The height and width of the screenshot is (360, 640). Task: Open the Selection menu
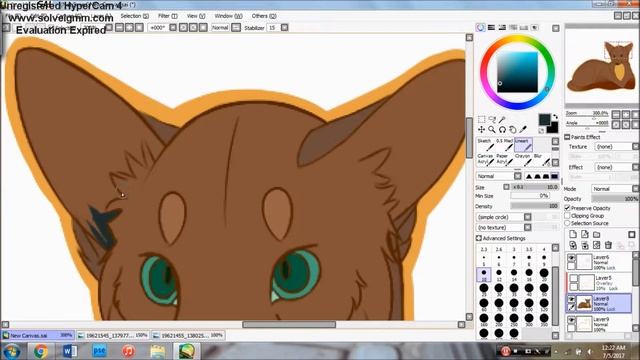tap(134, 16)
